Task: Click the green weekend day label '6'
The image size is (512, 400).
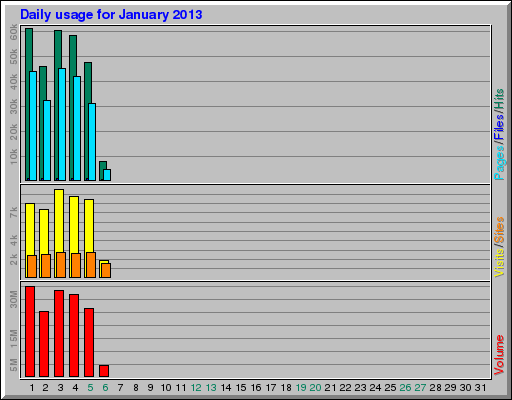Action: click(105, 388)
